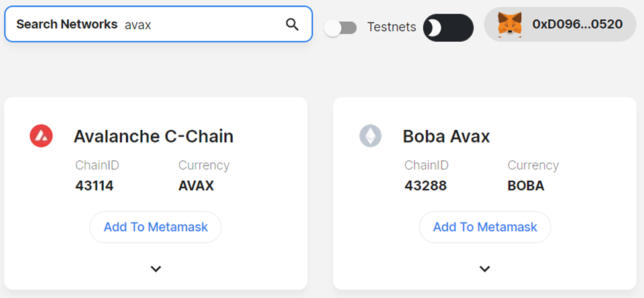
Task: Select the Avalanche C-Chain title
Action: pyautogui.click(x=153, y=136)
